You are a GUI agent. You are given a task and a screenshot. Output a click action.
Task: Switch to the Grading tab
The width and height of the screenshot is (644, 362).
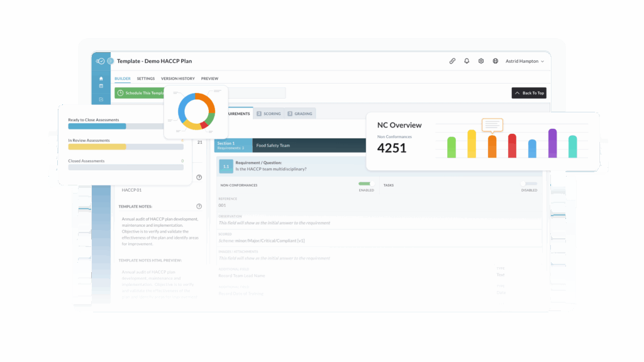point(300,113)
